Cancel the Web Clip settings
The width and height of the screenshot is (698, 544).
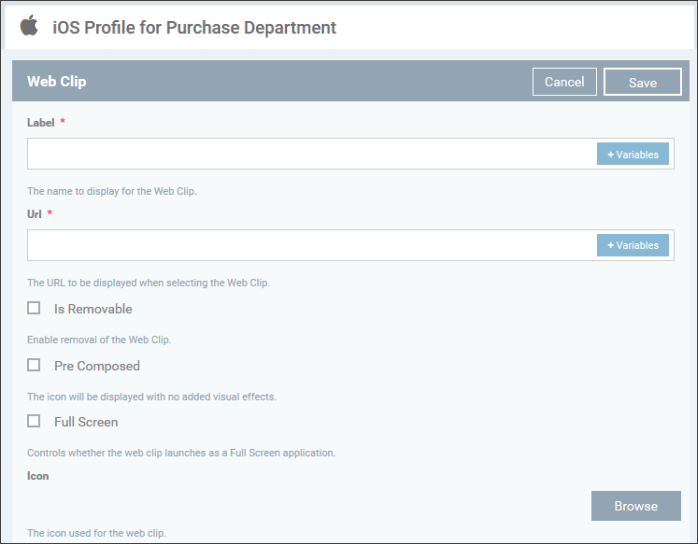[564, 82]
